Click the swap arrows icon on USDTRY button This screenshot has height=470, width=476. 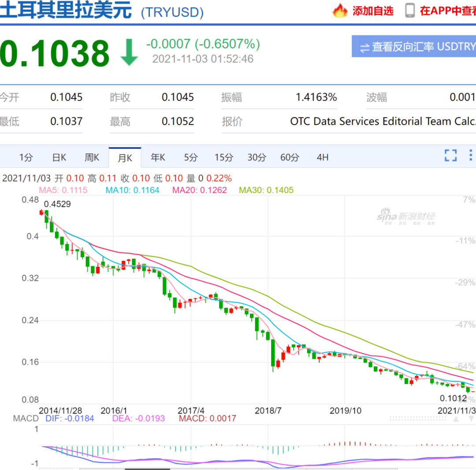click(364, 48)
